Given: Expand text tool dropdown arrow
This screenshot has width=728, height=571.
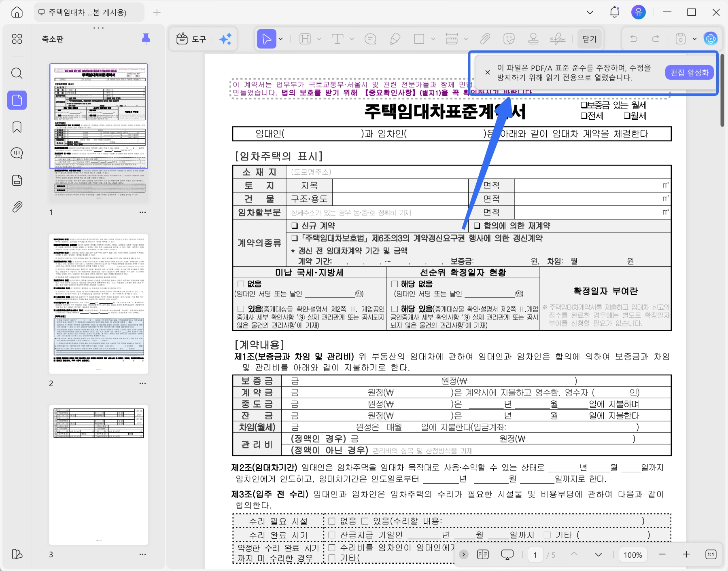Looking at the screenshot, I should click(x=352, y=39).
